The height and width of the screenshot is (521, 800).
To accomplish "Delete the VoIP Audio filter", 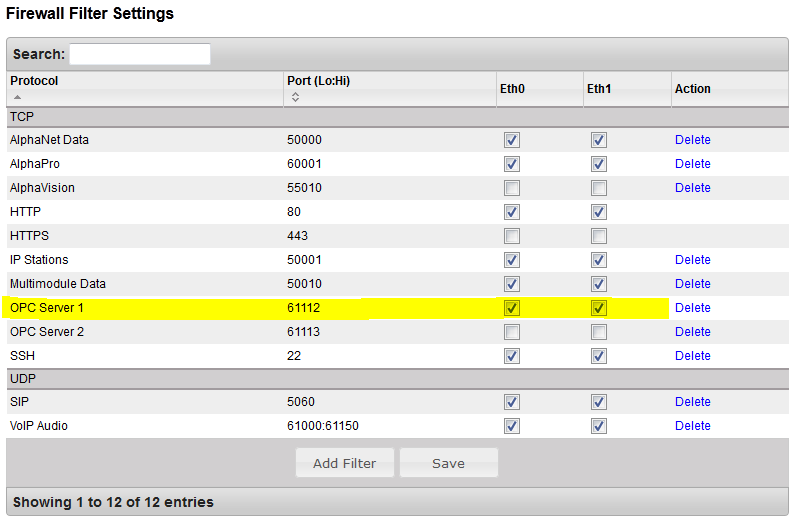I will click(x=692, y=426).
